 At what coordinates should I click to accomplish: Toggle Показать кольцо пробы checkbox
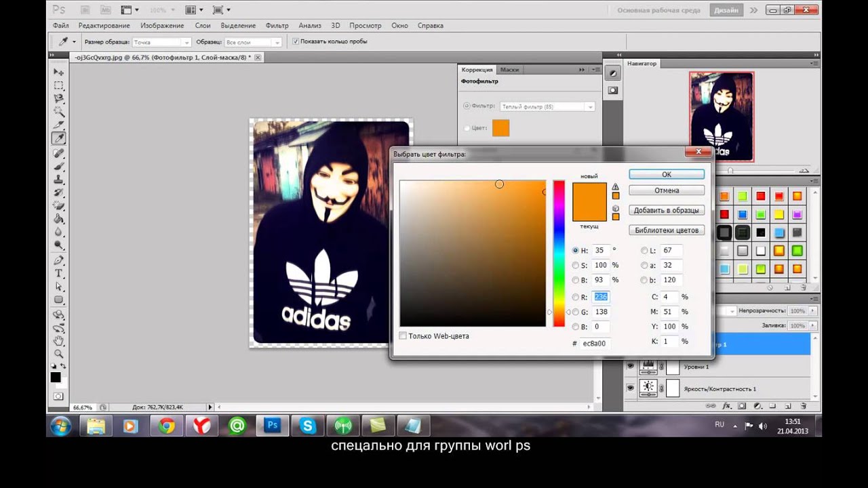coord(295,41)
